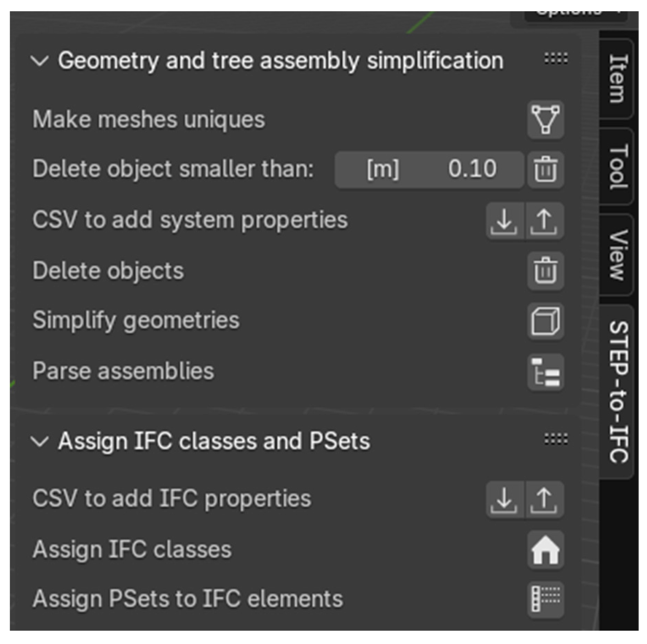Screen dimensions: 647x644
Task: Import CSV for system properties (down arrow)
Action: click(505, 221)
